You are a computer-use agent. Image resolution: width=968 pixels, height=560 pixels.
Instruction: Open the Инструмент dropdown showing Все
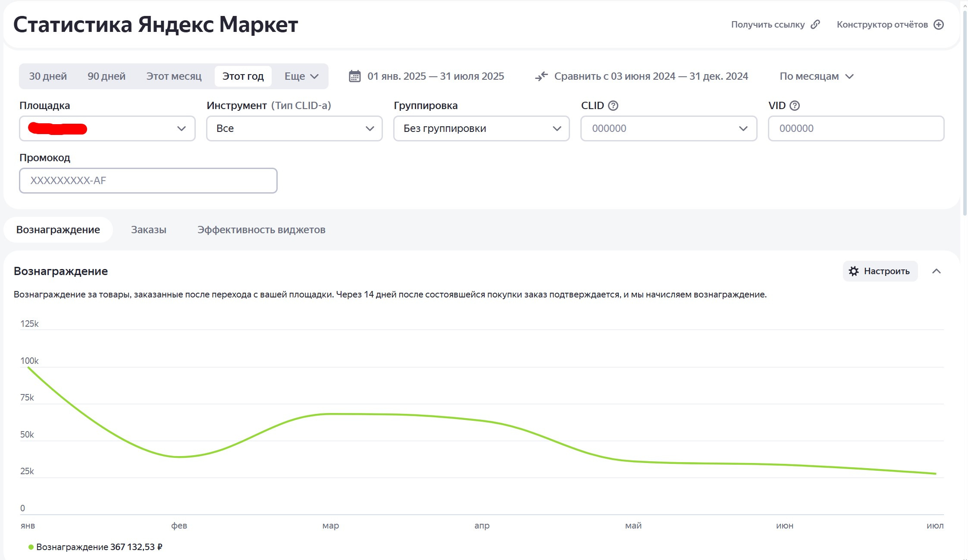294,128
